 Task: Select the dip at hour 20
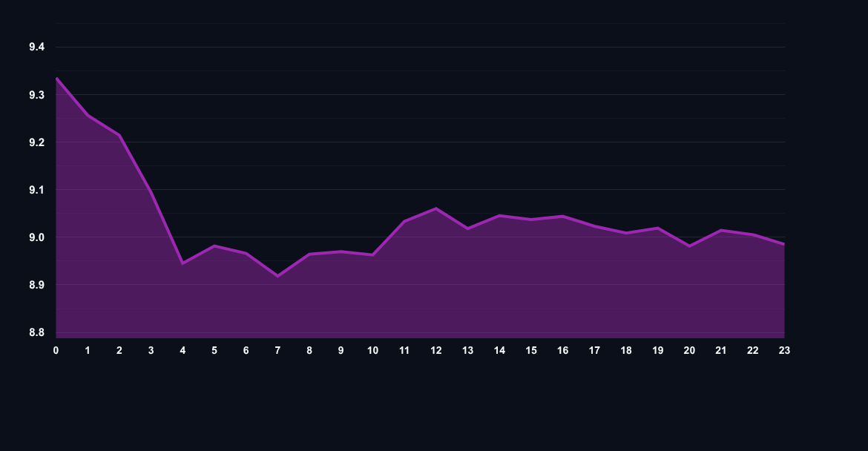click(688, 246)
